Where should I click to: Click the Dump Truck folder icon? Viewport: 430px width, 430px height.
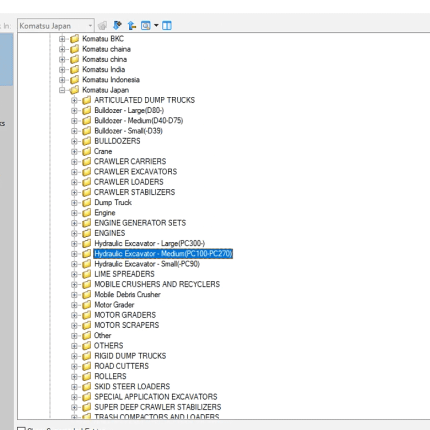[87, 202]
